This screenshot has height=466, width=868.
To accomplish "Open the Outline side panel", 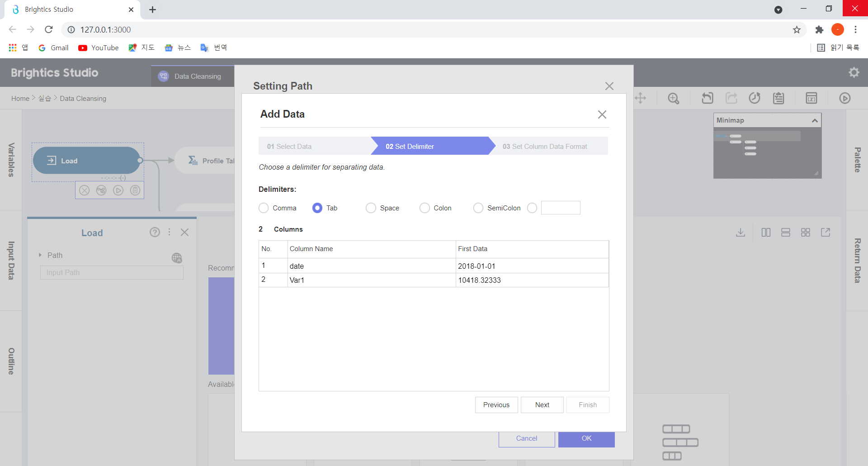I will [11, 361].
